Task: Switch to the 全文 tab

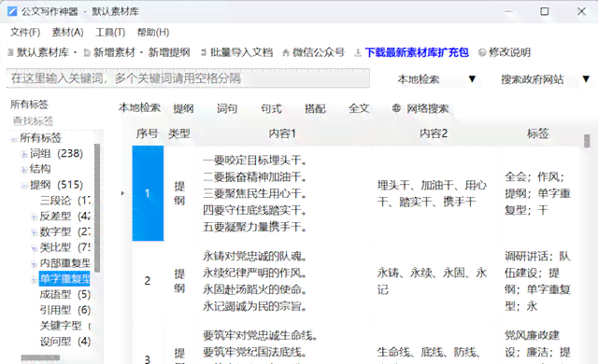Action: click(359, 108)
